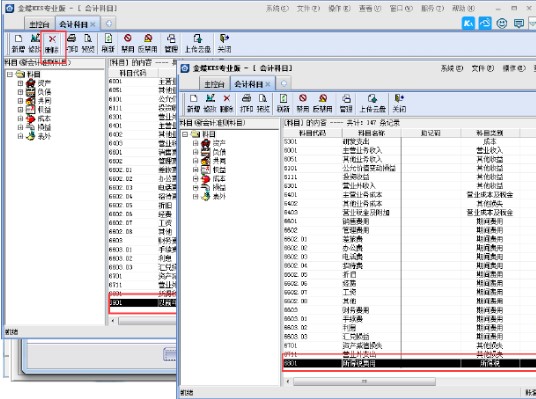Screen dimensions: 536x399
Task: Click 关闭 close icon in the back window toolbar
Action: coord(224,44)
